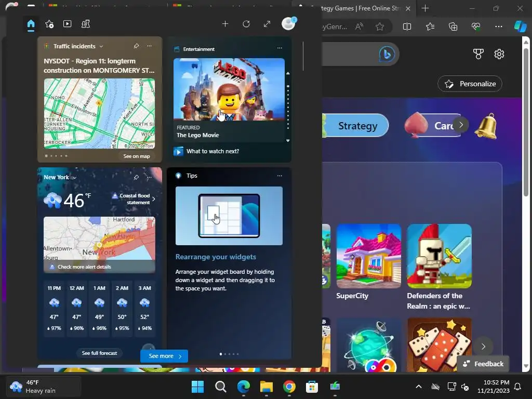Open Microsoft Store from taskbar
532x399 pixels.
(x=312, y=387)
